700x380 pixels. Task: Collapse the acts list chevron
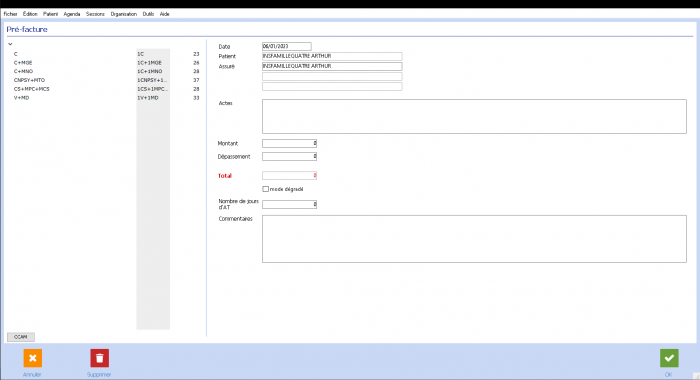(10, 44)
